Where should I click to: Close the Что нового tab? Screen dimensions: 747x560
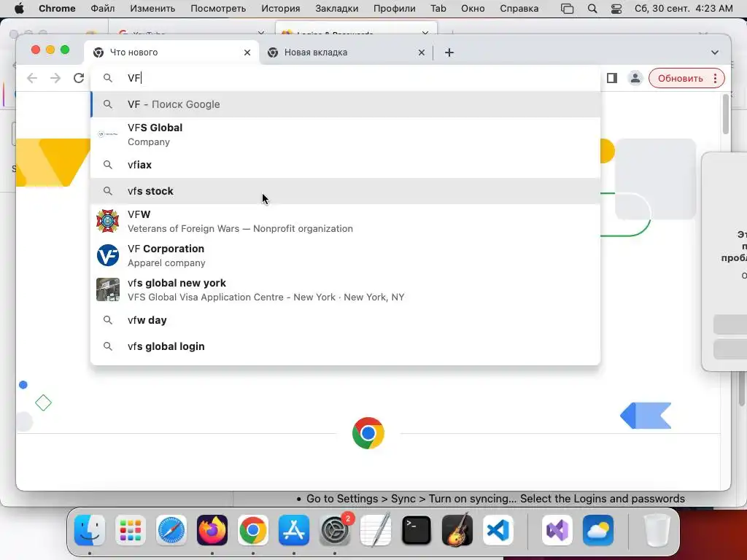[x=247, y=52]
